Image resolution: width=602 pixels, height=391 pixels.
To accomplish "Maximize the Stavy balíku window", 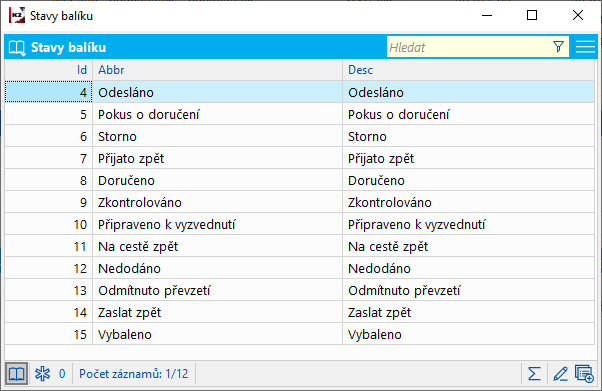I will tap(532, 15).
